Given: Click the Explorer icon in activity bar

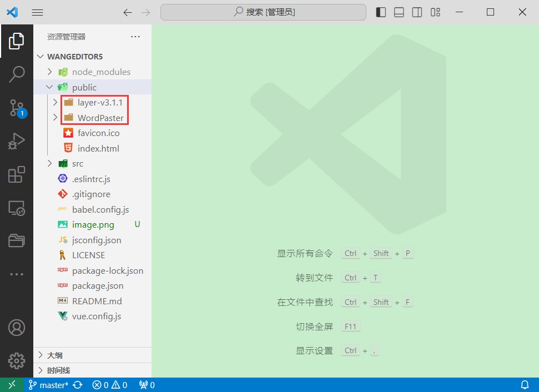Looking at the screenshot, I should (x=17, y=40).
